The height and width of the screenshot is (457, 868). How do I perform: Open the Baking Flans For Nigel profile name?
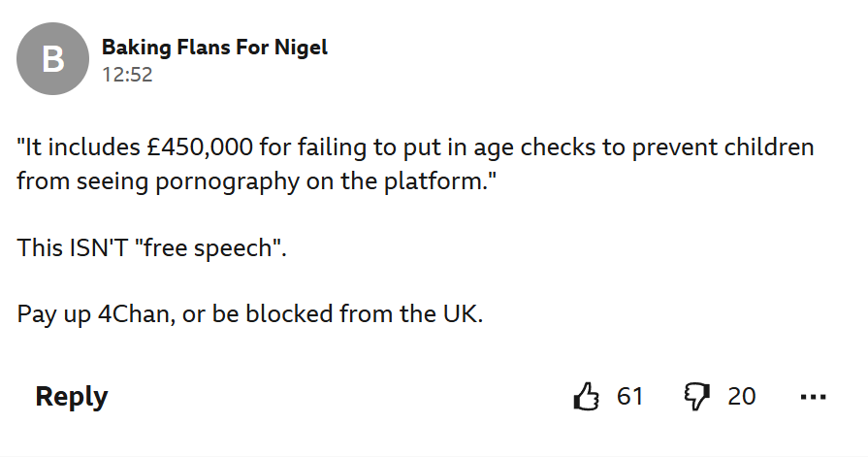pos(214,48)
